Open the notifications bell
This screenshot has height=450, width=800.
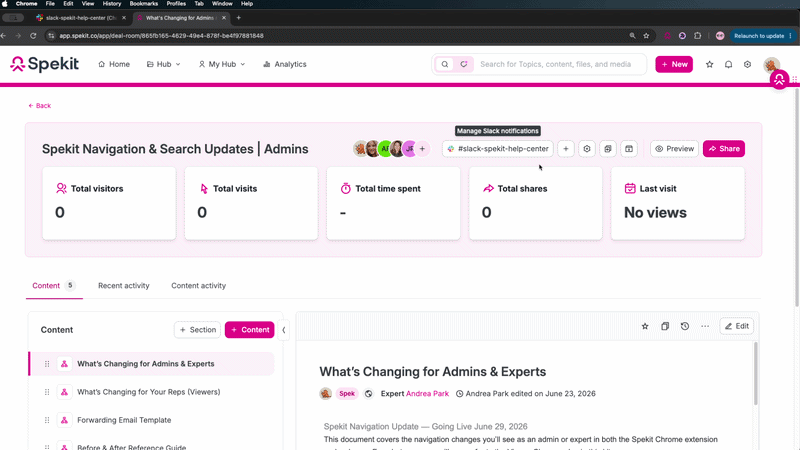pos(728,64)
